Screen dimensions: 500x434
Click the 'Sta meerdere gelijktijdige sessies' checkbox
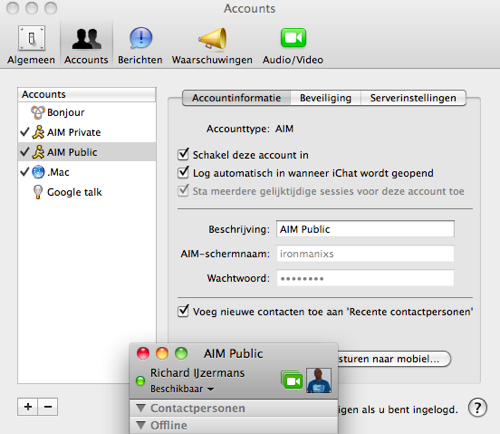(x=183, y=191)
